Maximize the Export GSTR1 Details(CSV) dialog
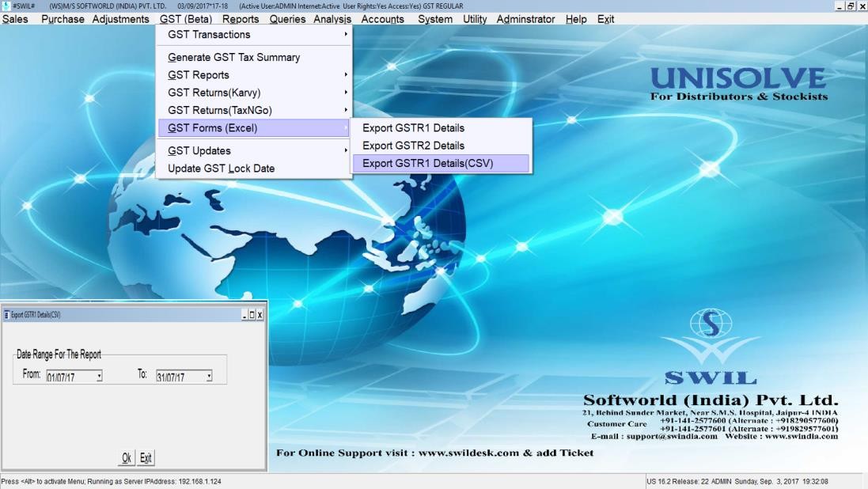 tap(252, 315)
